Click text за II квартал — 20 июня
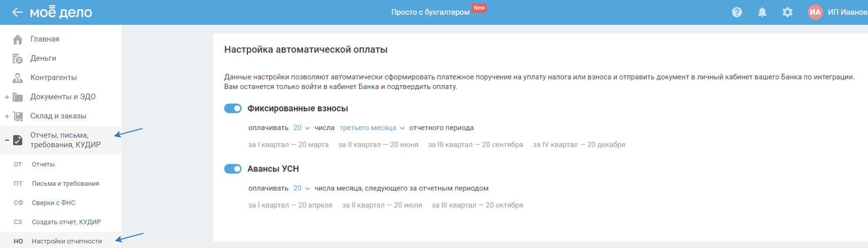Screen dimensions: 868x248 point(378,145)
